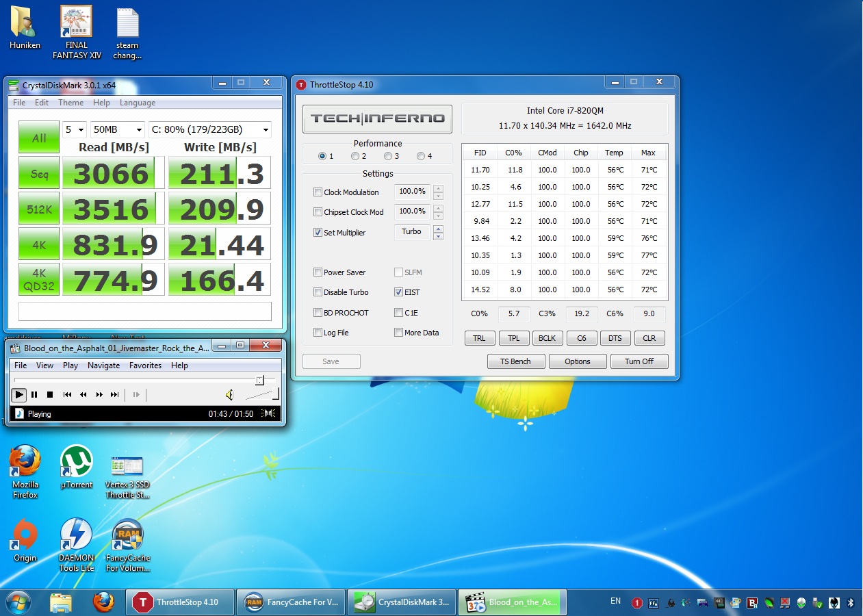Select FancyCache For Volume desktop icon
Viewport: 863px width, 616px height.
[127, 545]
